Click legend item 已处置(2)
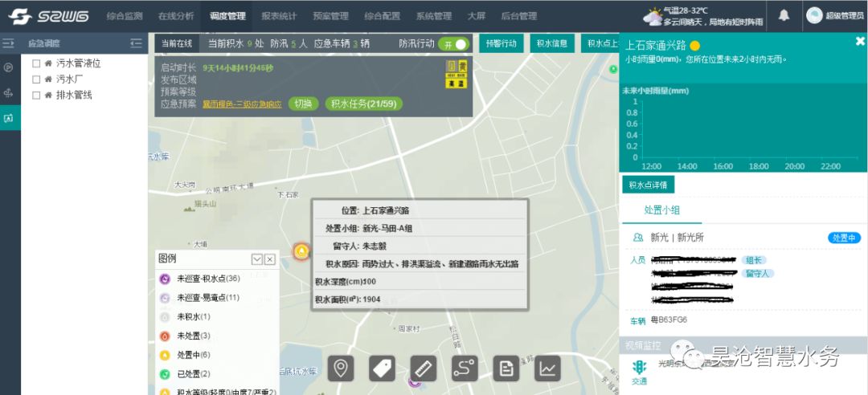Viewport: 868px width, 395px height. point(185,374)
